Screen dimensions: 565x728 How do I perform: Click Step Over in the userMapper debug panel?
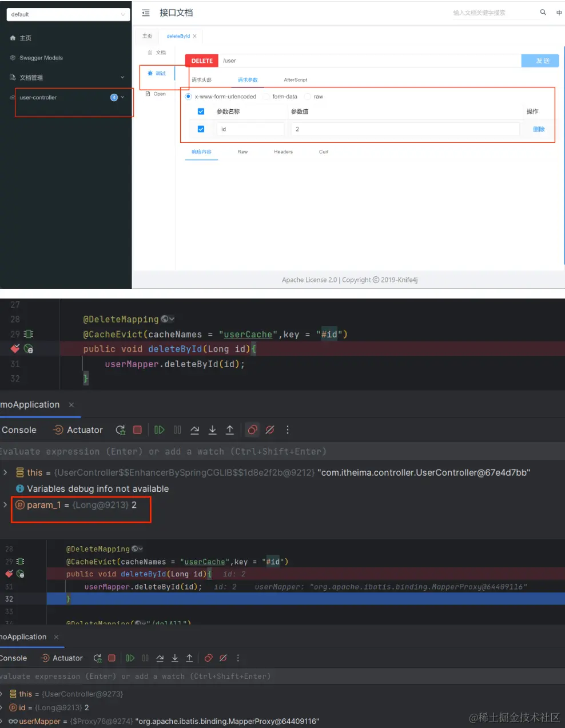(x=160, y=658)
